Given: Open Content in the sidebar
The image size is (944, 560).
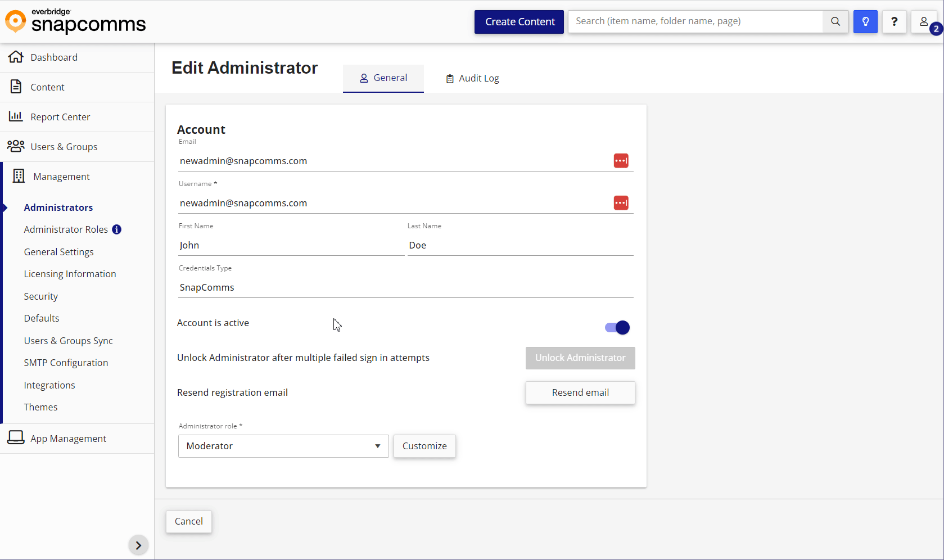Looking at the screenshot, I should point(77,87).
